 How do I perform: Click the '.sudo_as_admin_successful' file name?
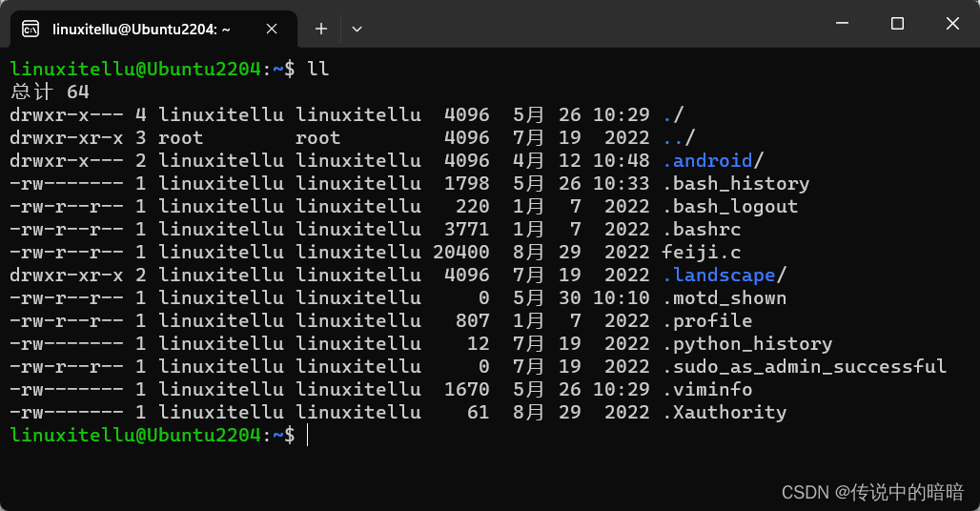coord(805,366)
